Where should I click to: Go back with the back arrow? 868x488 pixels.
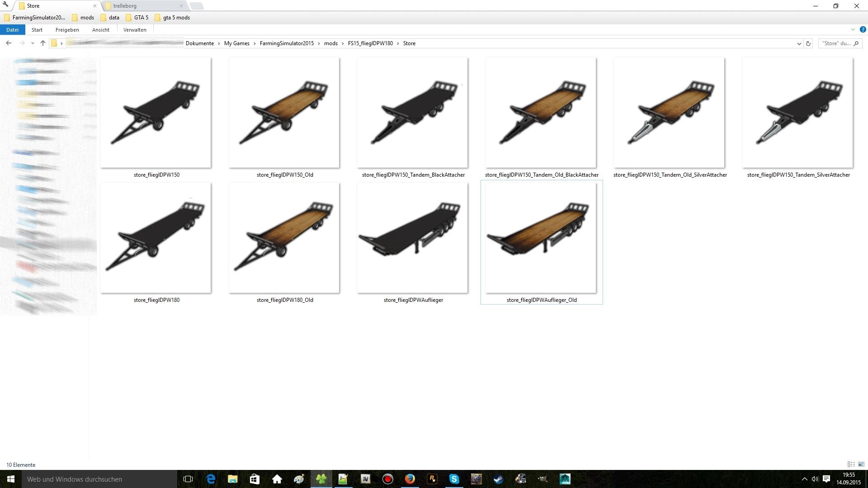[9, 43]
